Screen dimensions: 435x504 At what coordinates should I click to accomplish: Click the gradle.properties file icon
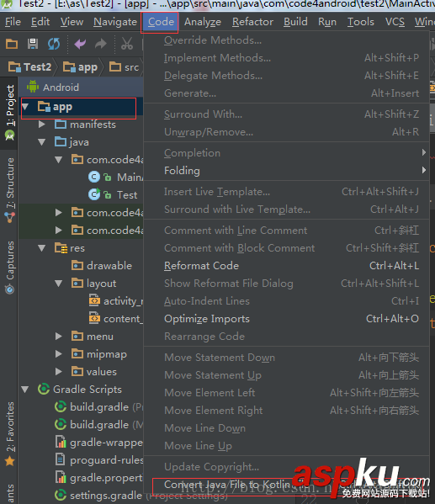pyautogui.click(x=61, y=478)
